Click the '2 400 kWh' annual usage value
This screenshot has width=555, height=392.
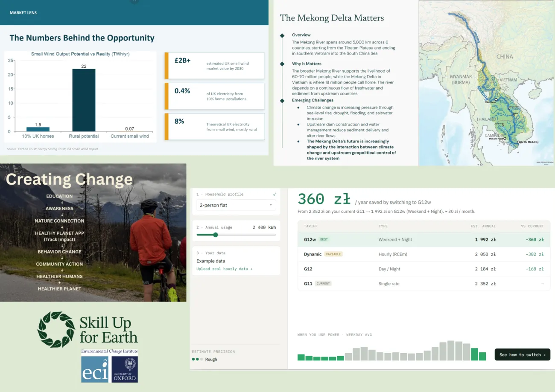coord(264,227)
